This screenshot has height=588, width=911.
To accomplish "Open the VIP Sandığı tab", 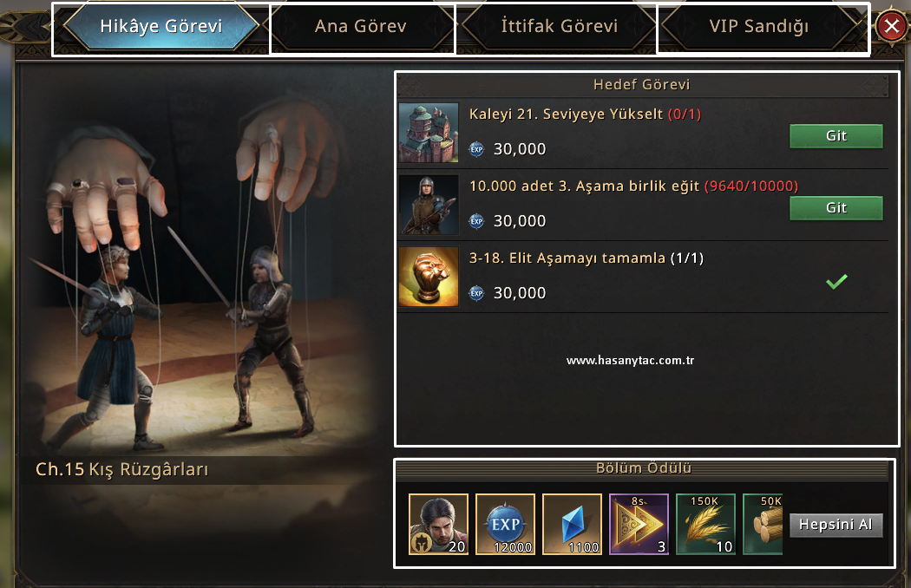I will pyautogui.click(x=759, y=26).
